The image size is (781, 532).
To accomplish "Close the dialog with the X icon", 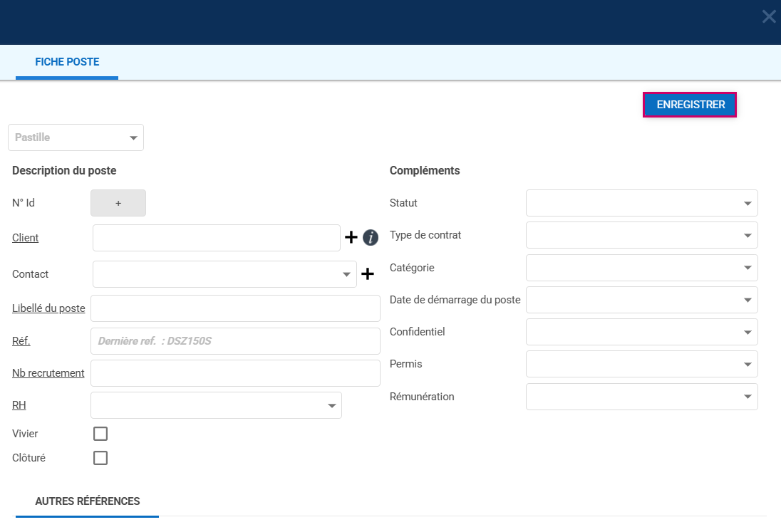I will point(769,16).
